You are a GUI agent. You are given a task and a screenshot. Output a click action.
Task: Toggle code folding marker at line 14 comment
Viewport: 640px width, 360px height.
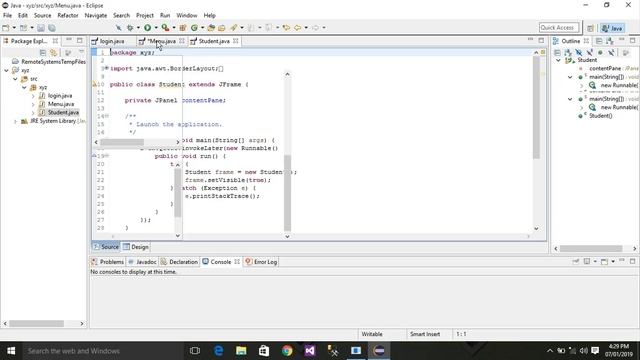(107, 116)
